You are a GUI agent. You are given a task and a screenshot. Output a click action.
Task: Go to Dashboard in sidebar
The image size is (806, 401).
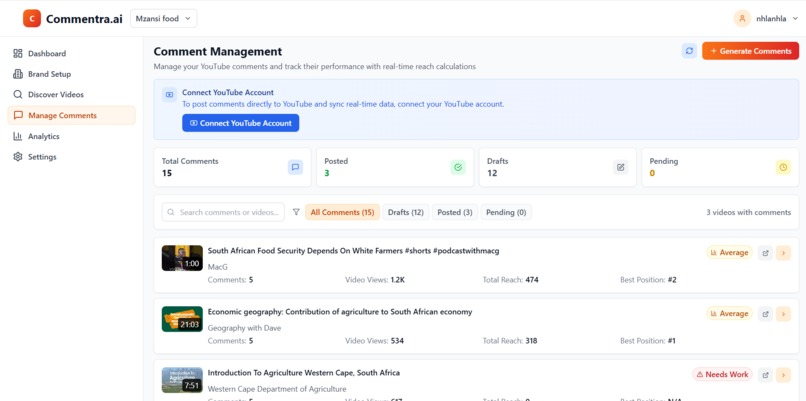click(71, 53)
